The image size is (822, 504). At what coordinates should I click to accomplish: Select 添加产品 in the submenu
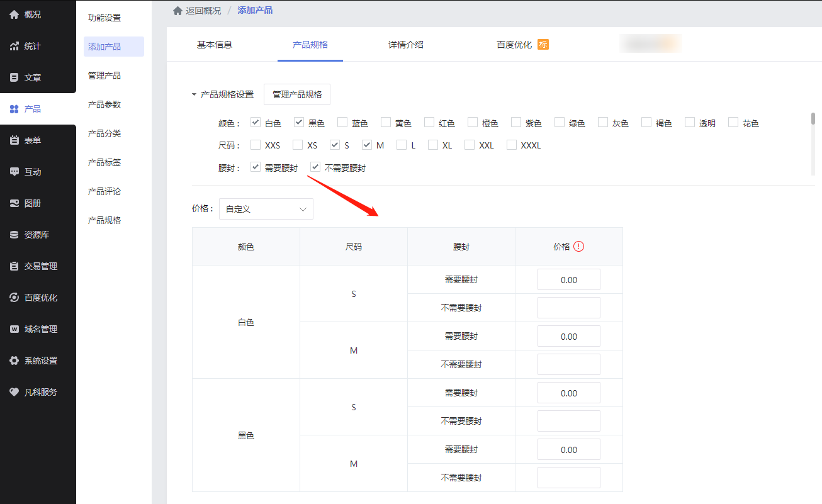tap(114, 47)
